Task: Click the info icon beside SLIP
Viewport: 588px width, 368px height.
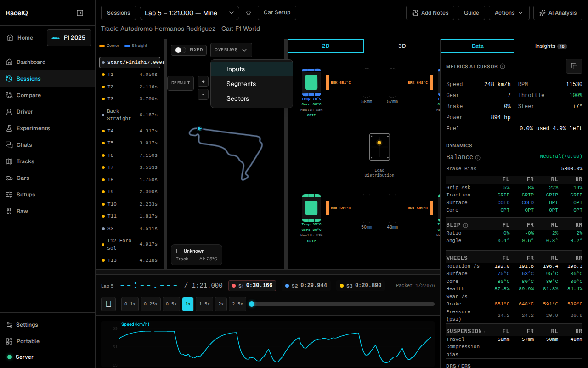Action: coord(465,225)
